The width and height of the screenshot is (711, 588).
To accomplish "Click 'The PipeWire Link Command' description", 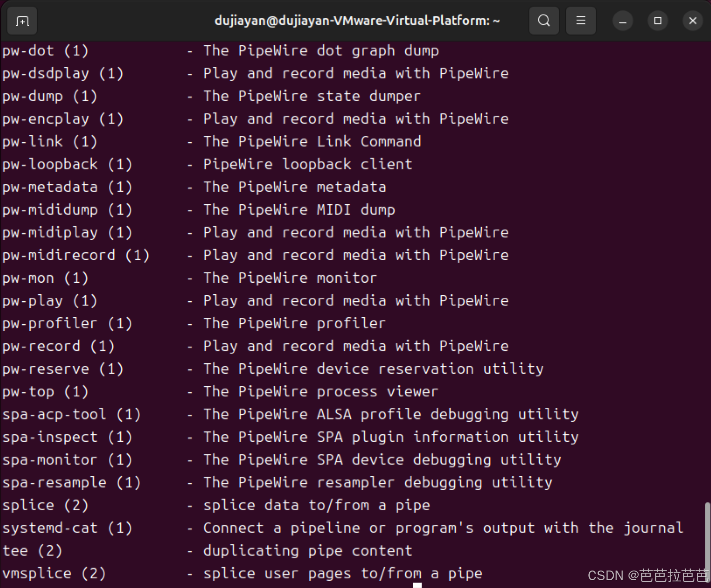I will [312, 142].
